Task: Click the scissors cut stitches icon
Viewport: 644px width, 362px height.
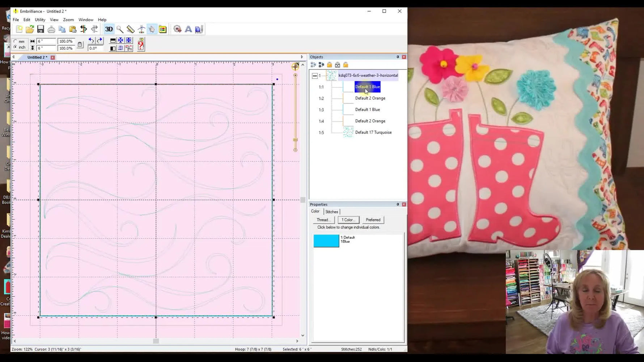Action: tap(128, 48)
